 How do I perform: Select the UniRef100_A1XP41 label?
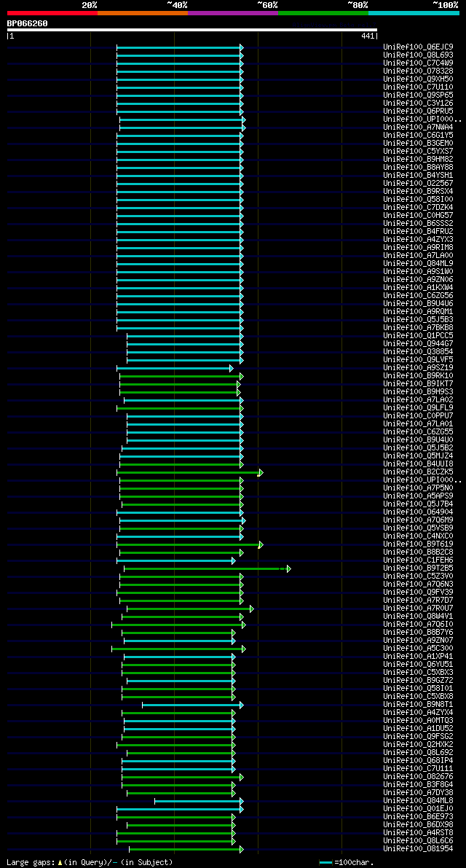[x=418, y=657]
